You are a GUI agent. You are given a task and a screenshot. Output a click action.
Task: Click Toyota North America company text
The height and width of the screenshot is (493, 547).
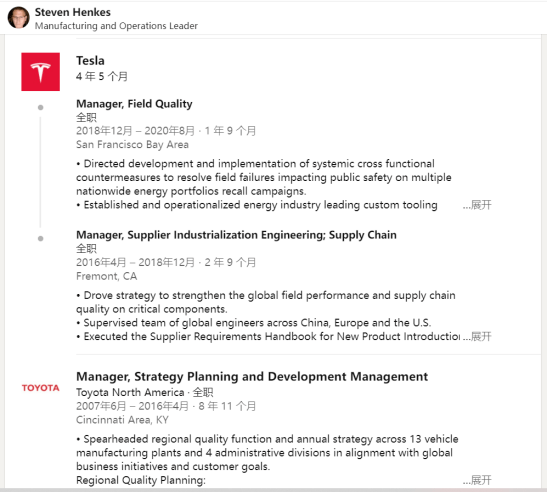tap(130, 393)
